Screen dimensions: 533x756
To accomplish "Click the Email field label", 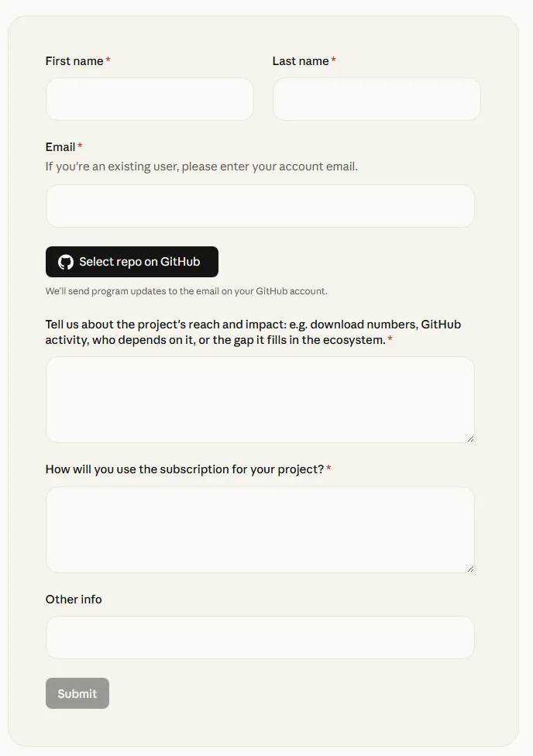I will click(x=60, y=147).
